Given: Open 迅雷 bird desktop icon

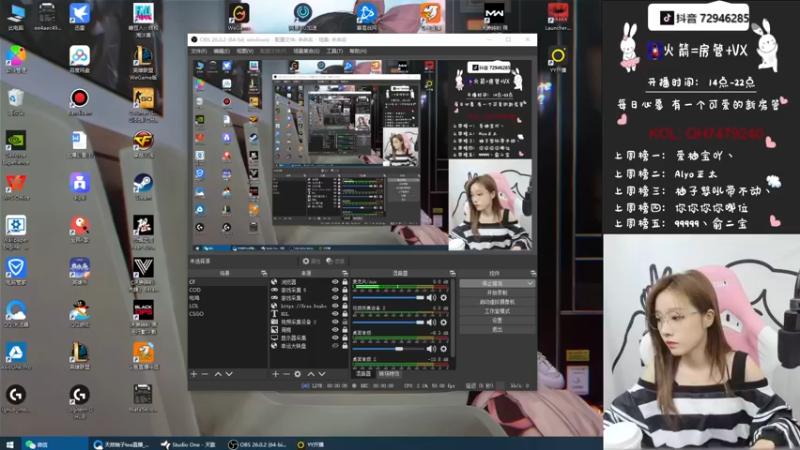Looking at the screenshot, I should click(x=79, y=17).
